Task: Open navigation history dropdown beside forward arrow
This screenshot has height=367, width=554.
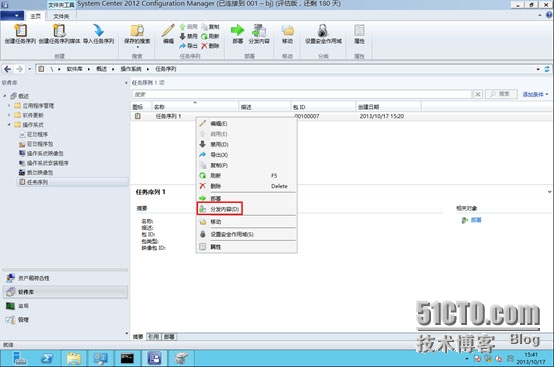Action: [x=30, y=69]
